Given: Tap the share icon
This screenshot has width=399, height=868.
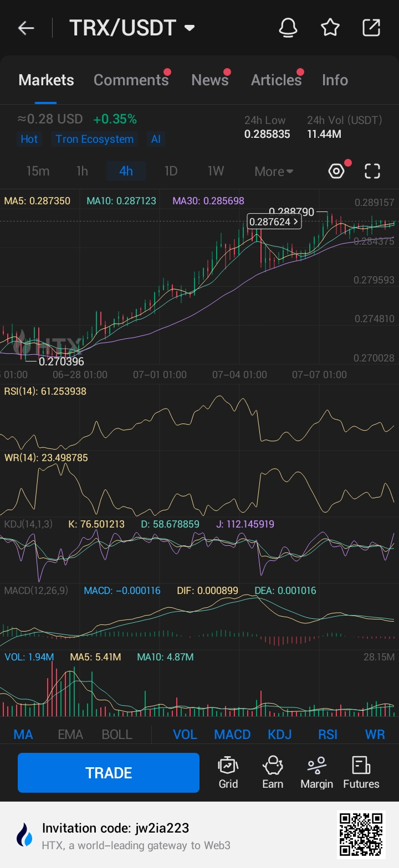Looking at the screenshot, I should click(x=371, y=28).
